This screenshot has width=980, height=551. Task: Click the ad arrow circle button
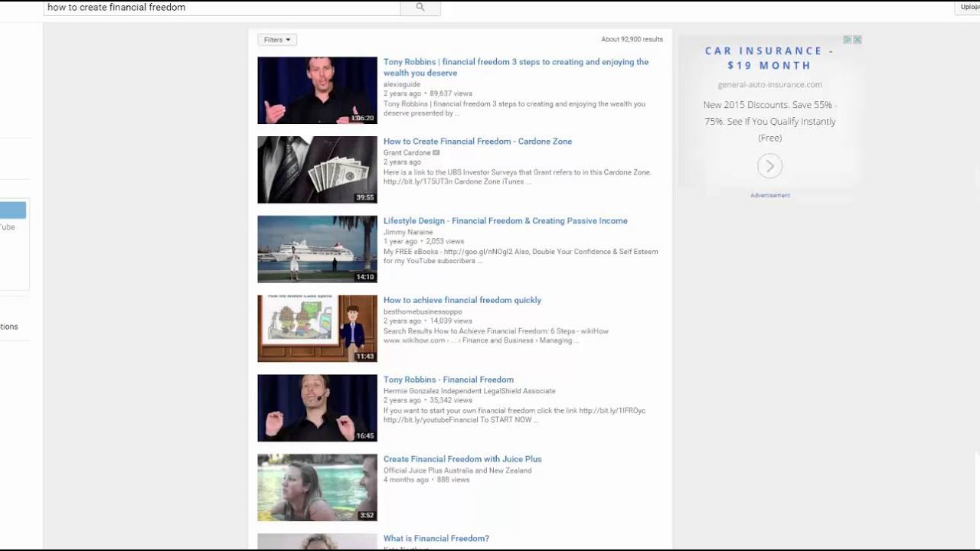(x=769, y=166)
